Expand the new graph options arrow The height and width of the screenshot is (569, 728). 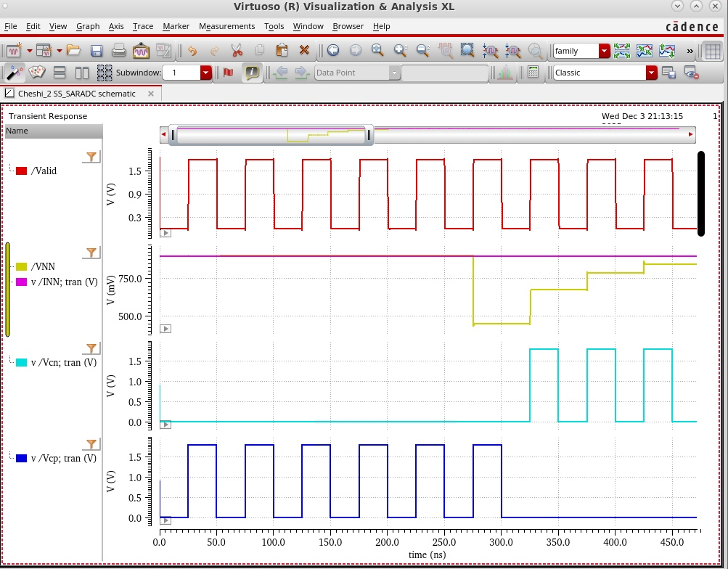click(29, 50)
